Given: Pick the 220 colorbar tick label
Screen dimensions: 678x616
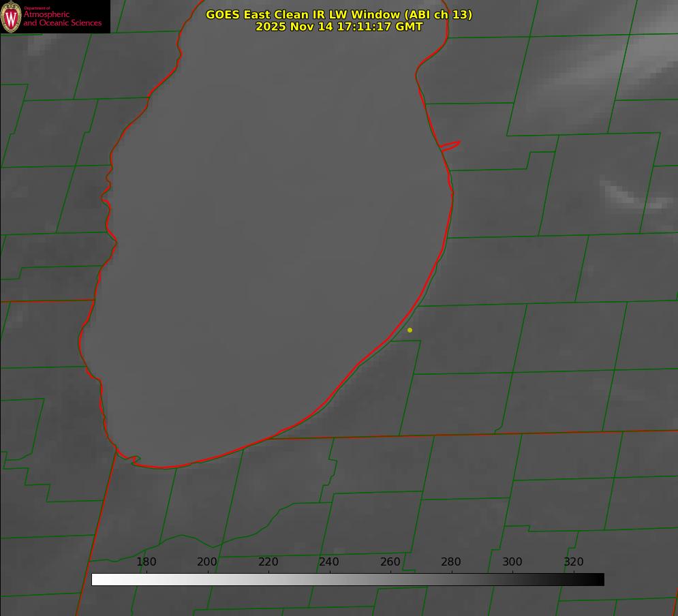Looking at the screenshot, I should [268, 562].
